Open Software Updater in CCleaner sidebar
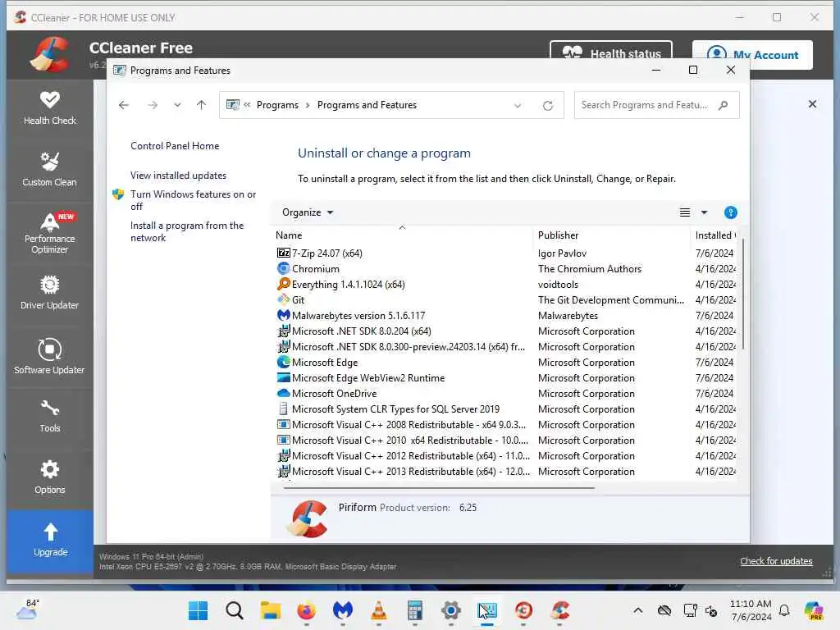Screen dimensions: 840x630 pos(50,356)
